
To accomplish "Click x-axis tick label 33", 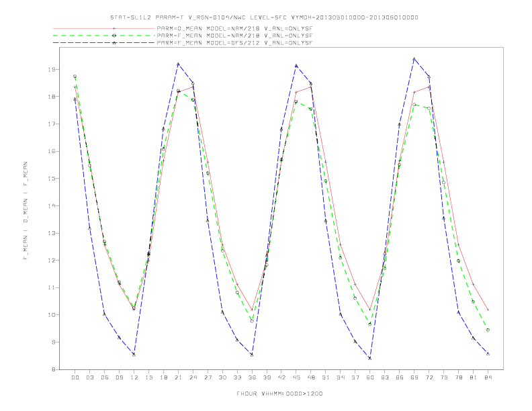I will click(237, 377).
